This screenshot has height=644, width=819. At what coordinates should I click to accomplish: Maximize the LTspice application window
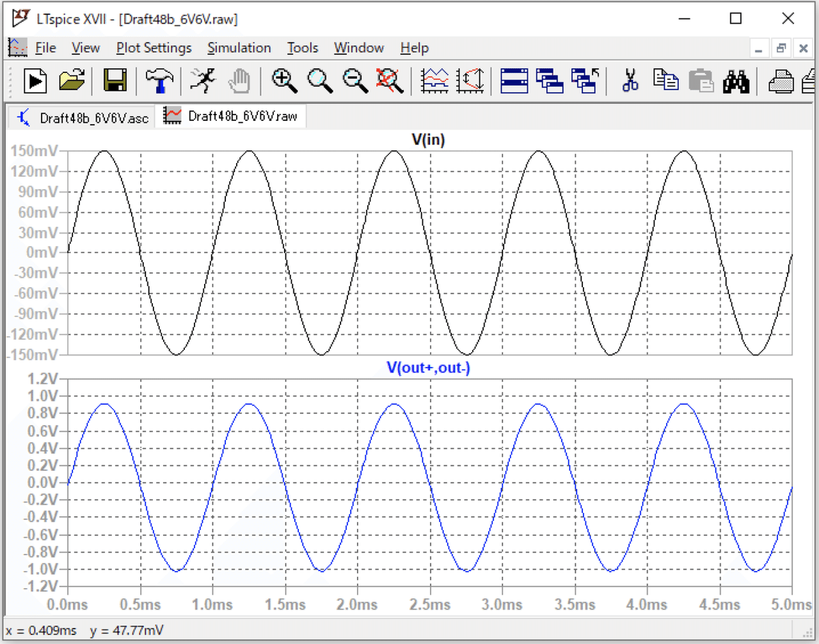click(x=736, y=18)
